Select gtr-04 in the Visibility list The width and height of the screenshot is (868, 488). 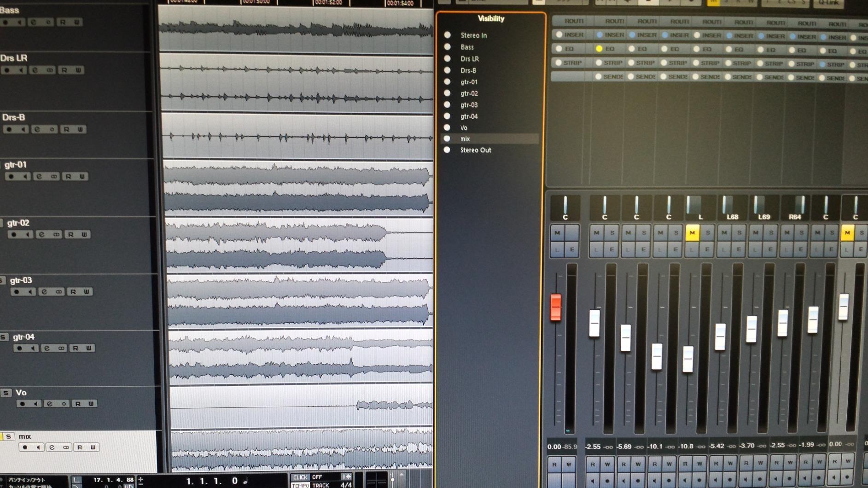coord(469,116)
